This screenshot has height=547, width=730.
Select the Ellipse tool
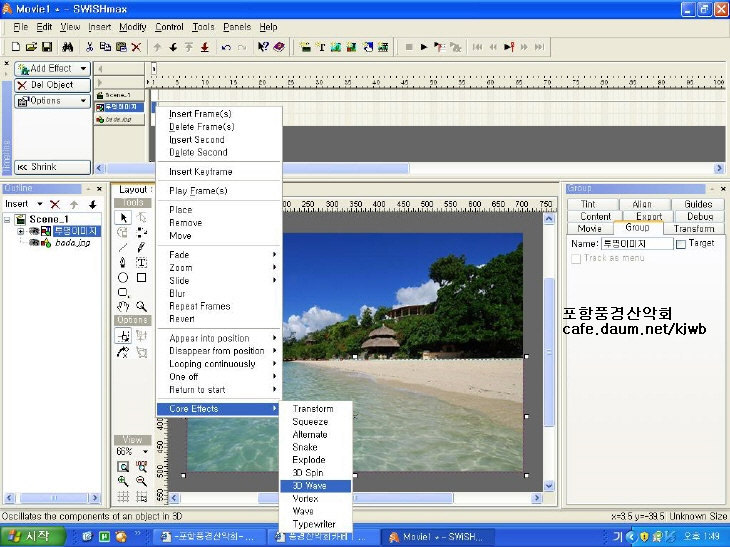[x=123, y=278]
